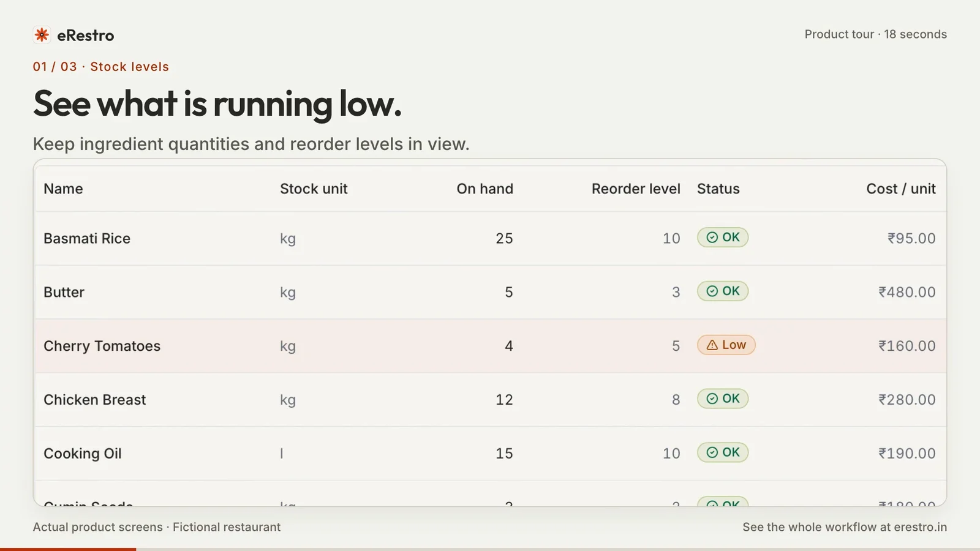Click the tour progress bar at the bottom
This screenshot has height=551, width=980.
[x=490, y=549]
